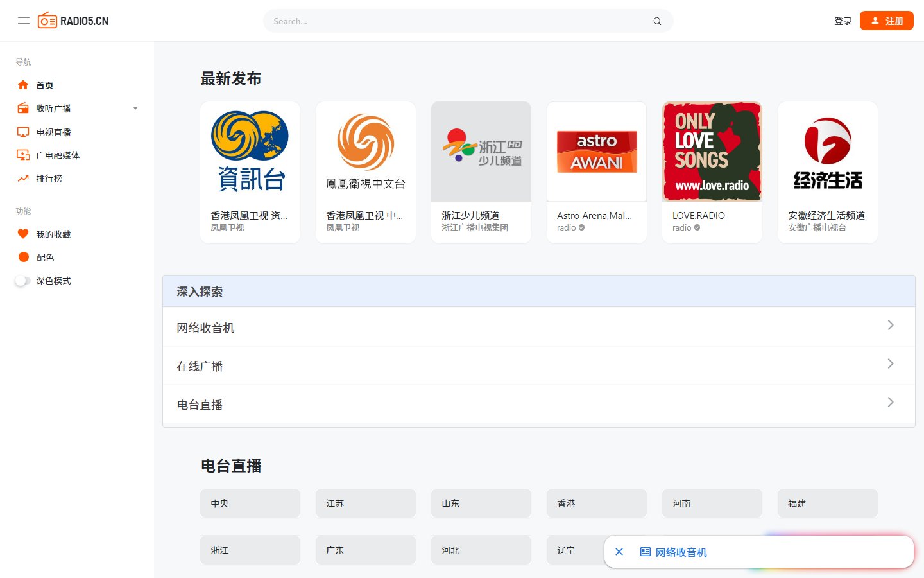The height and width of the screenshot is (578, 924).
Task: Select the 河北 region button
Action: [x=481, y=550]
